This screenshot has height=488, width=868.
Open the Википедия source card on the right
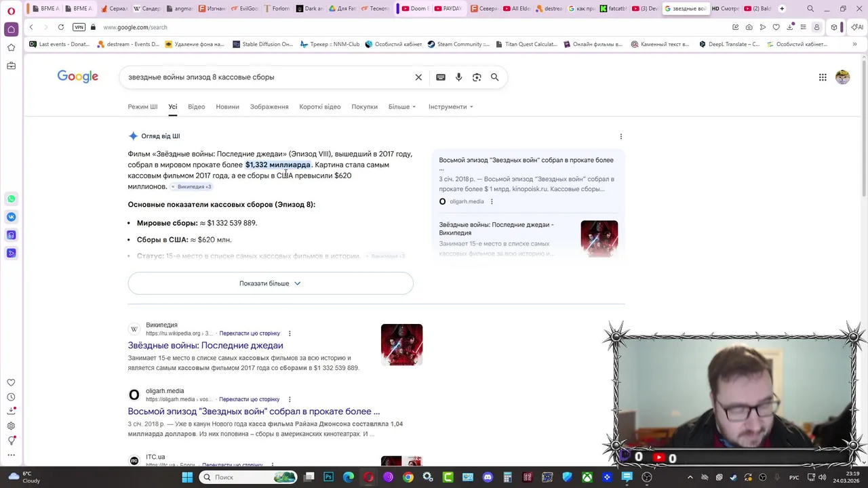pyautogui.click(x=528, y=239)
